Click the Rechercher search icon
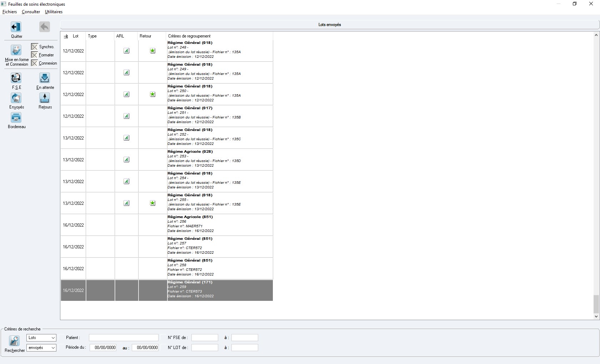Screen dimensions: 600x364 (14, 341)
